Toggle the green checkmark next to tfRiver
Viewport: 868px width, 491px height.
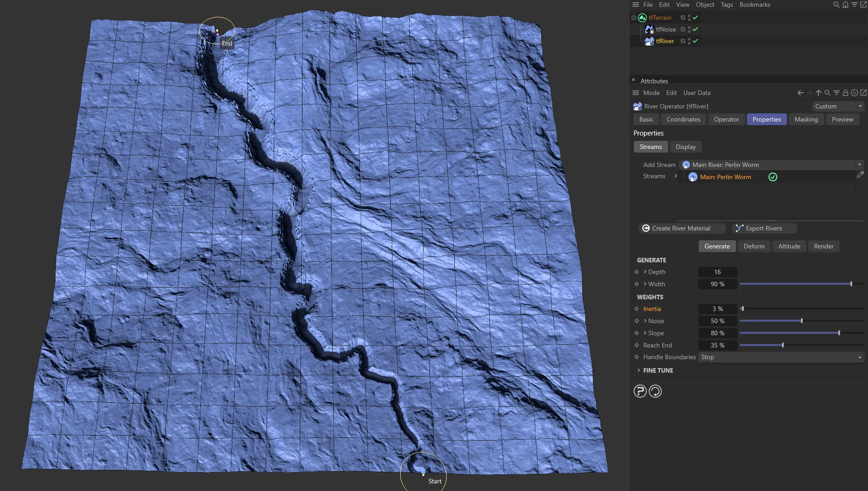coord(695,41)
